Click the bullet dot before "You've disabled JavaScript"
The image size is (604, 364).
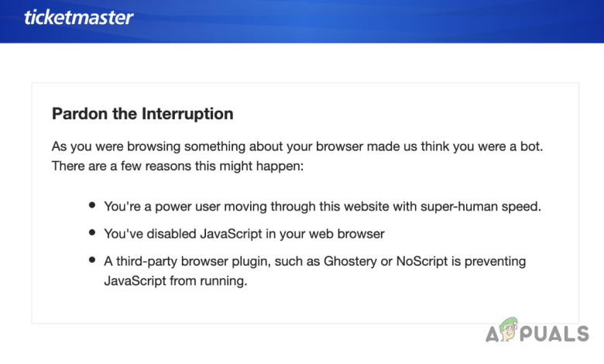pyautogui.click(x=92, y=232)
